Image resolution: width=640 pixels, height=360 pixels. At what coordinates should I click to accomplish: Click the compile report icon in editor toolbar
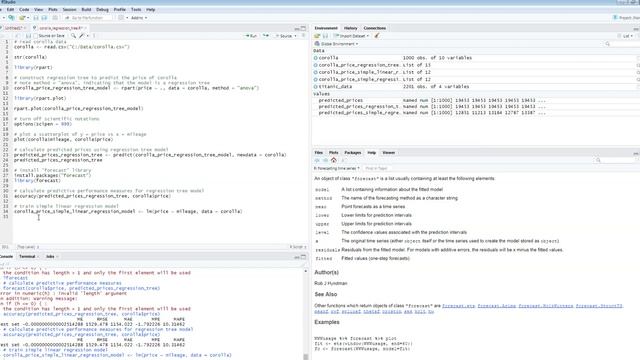pyautogui.click(x=94, y=36)
